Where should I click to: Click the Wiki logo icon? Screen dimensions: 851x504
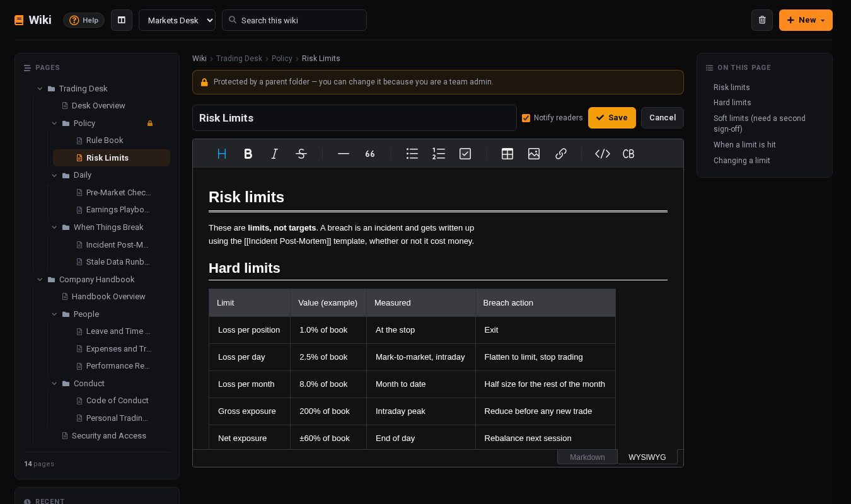(19, 20)
